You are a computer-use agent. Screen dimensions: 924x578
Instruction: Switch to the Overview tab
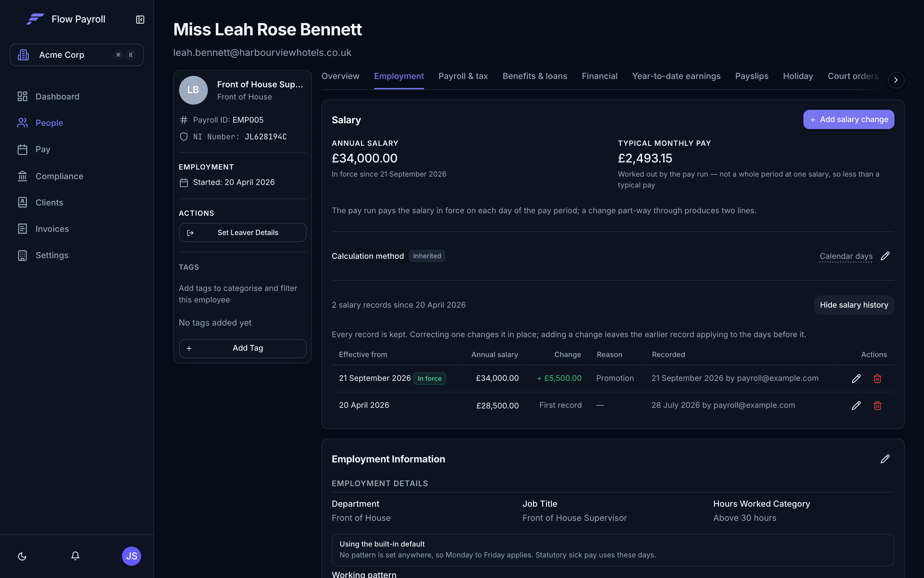[x=340, y=76]
